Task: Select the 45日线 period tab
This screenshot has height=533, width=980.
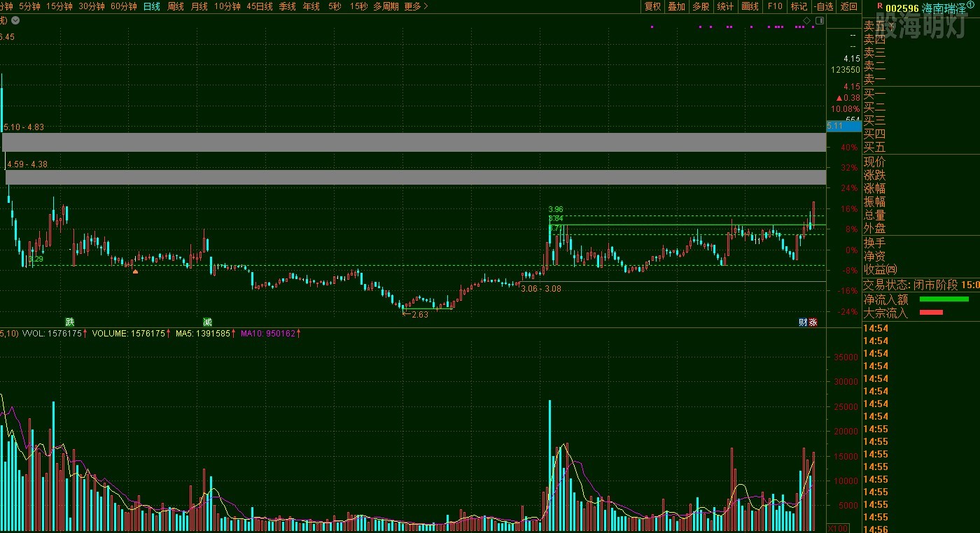Action: point(260,6)
